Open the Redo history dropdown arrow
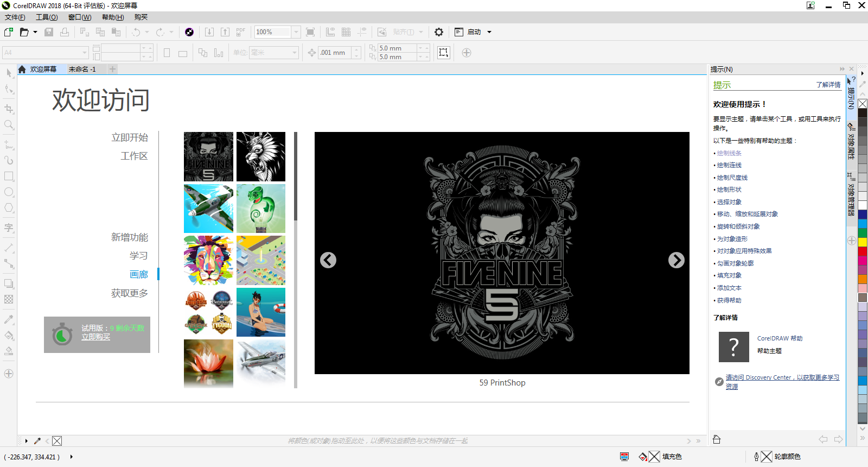The width and height of the screenshot is (868, 467). 171,32
